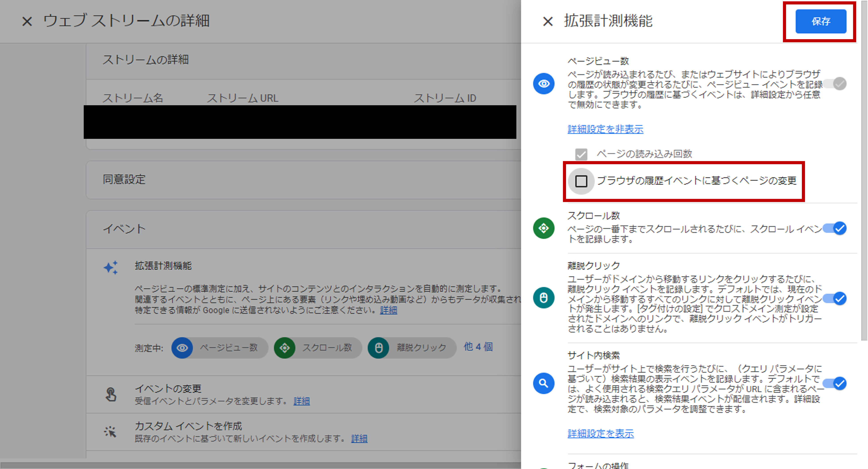Open the 同意設定 section
The image size is (868, 469).
[124, 180]
